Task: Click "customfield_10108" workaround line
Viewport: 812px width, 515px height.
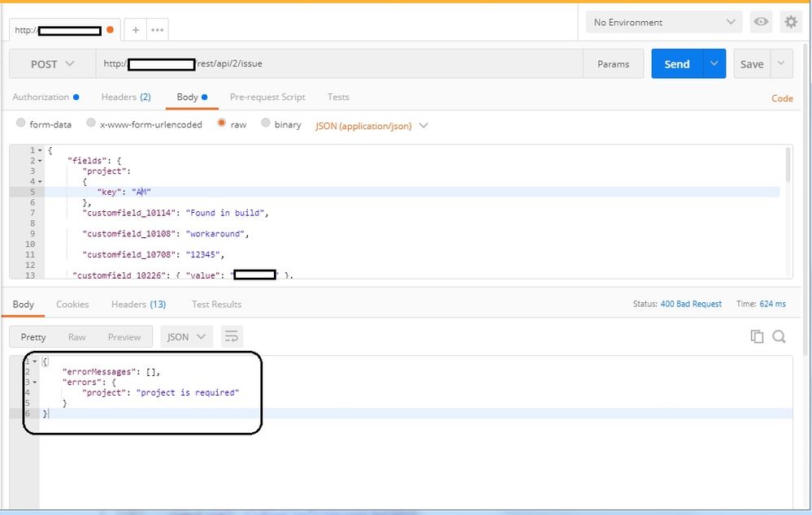Action: [x=166, y=234]
